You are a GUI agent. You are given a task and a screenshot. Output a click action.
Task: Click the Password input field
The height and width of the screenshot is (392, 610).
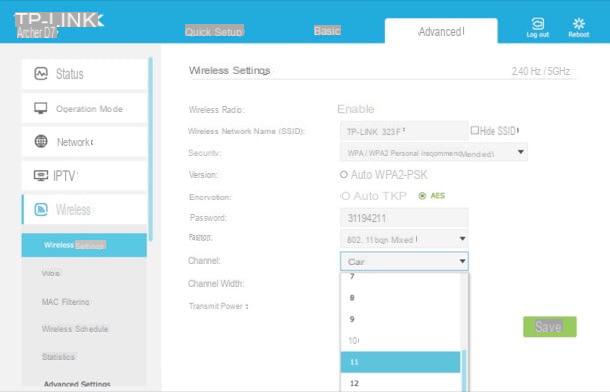coord(404,218)
